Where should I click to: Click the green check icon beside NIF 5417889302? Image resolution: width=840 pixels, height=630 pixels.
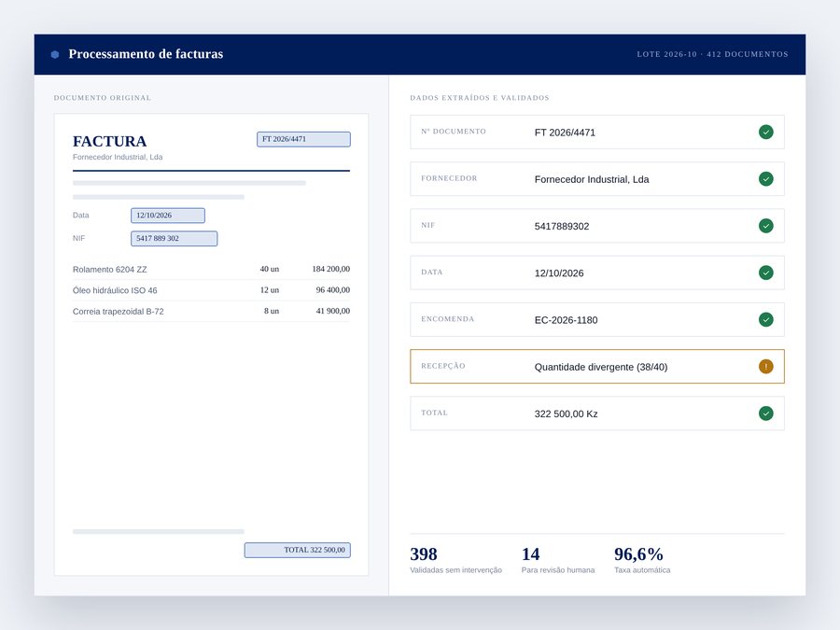coord(765,226)
